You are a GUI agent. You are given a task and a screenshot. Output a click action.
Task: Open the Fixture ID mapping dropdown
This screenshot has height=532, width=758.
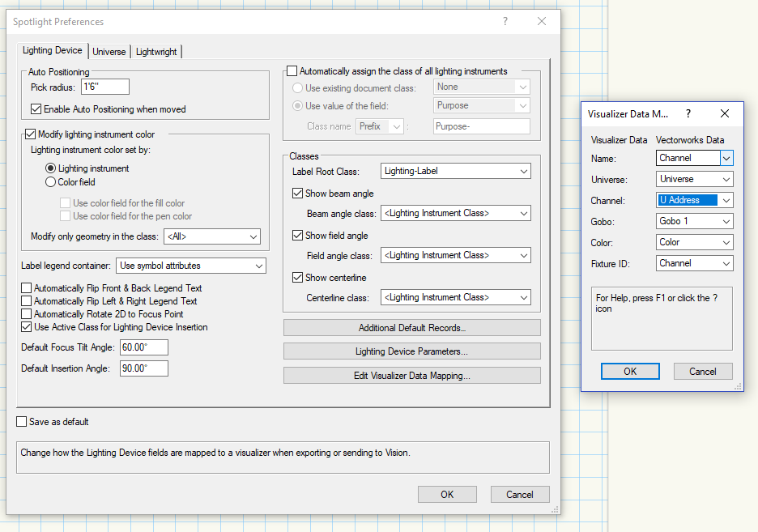point(695,263)
